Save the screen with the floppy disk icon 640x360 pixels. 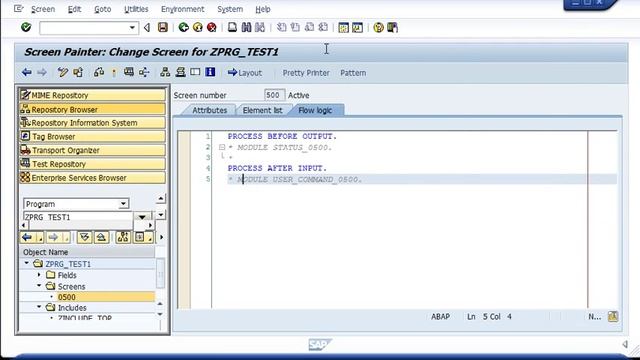(x=163, y=27)
